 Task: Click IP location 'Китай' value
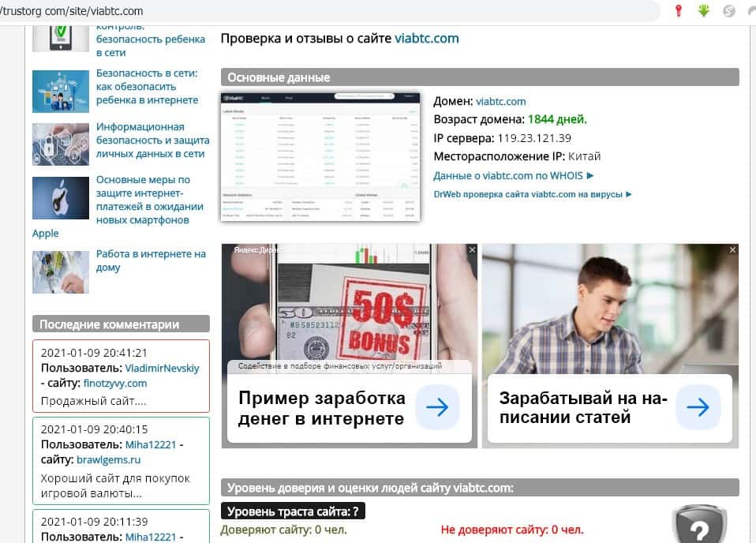(584, 157)
